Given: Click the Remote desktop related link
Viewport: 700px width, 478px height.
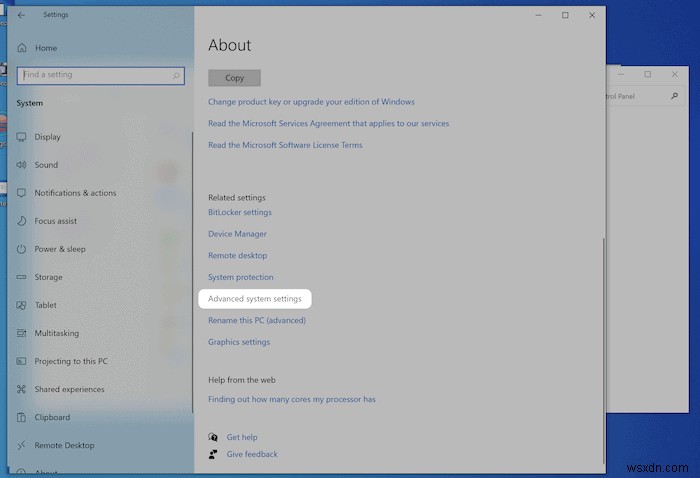Looking at the screenshot, I should 238,255.
